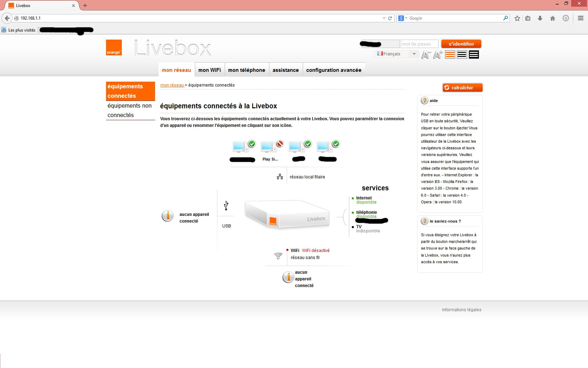Click the Internet disponible service status
Screen dimensions: 588x368
pyautogui.click(x=366, y=200)
